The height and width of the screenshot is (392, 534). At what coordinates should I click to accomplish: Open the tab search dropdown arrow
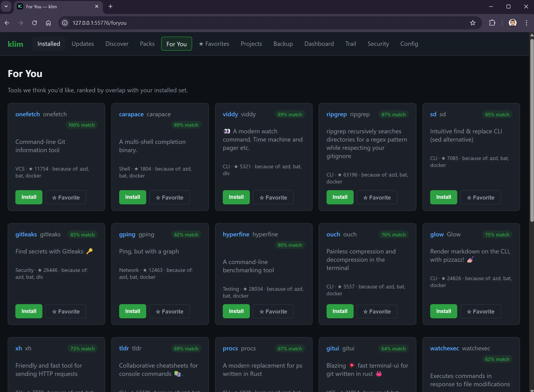6,6
